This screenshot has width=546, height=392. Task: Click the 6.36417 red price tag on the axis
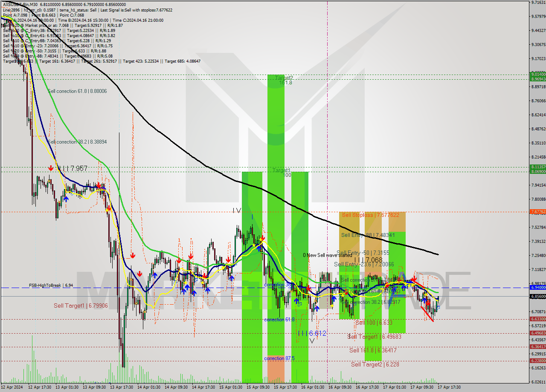537,346
